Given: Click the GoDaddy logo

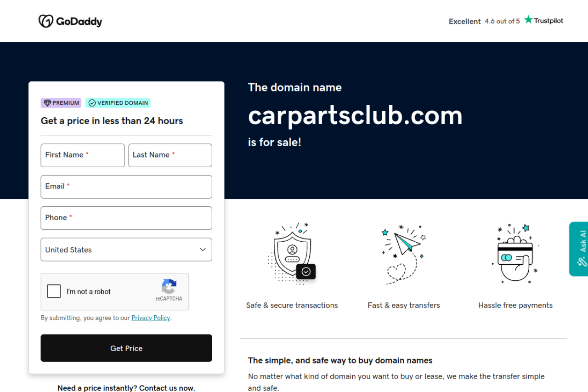Looking at the screenshot, I should [71, 21].
